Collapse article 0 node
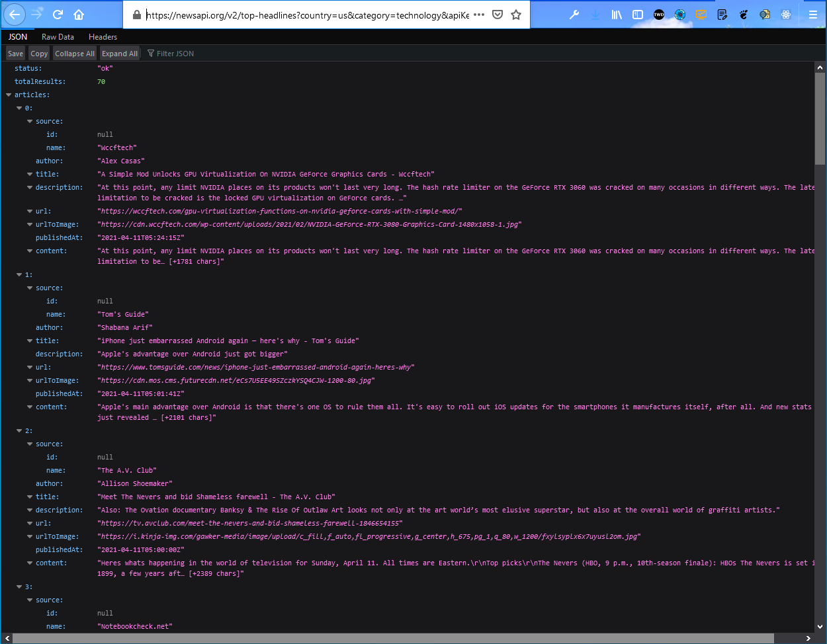Screen dimensions: 827x644 click(19, 108)
